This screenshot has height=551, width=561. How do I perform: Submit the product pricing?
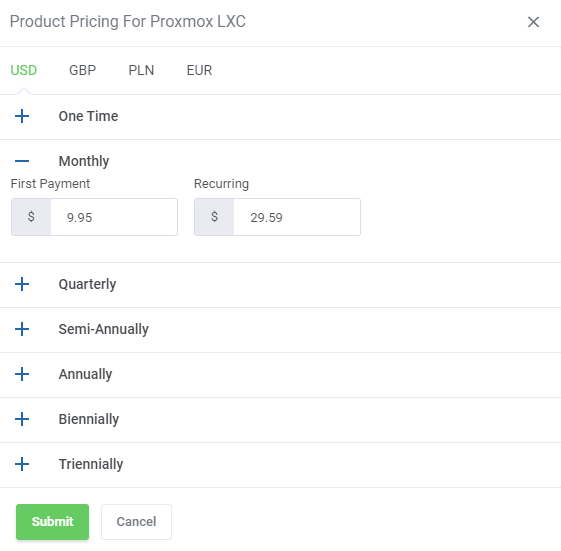point(53,522)
